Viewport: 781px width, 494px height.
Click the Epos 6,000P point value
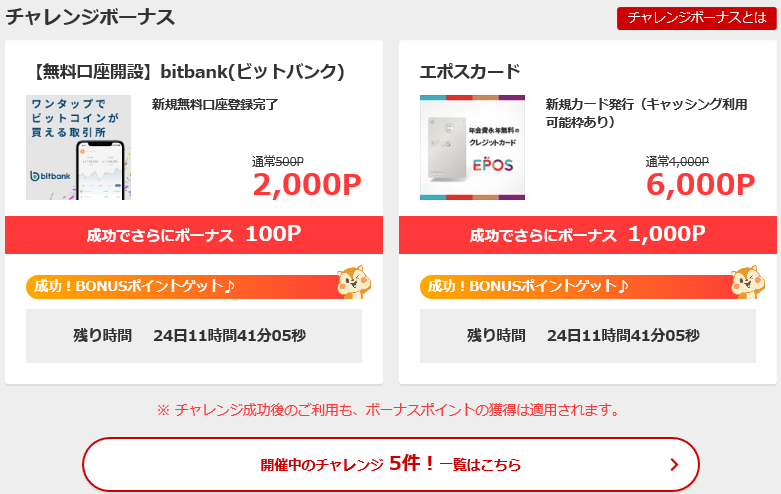700,185
